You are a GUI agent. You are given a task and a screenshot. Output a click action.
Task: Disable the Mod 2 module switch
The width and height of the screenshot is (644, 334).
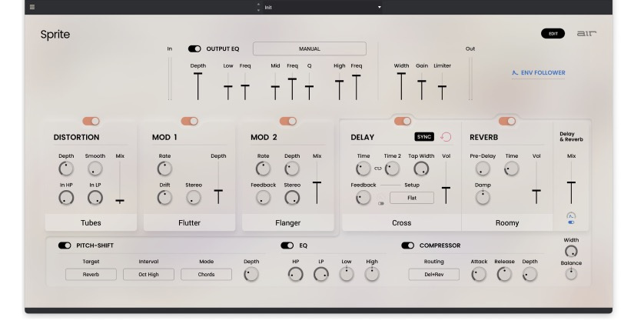[x=288, y=121]
